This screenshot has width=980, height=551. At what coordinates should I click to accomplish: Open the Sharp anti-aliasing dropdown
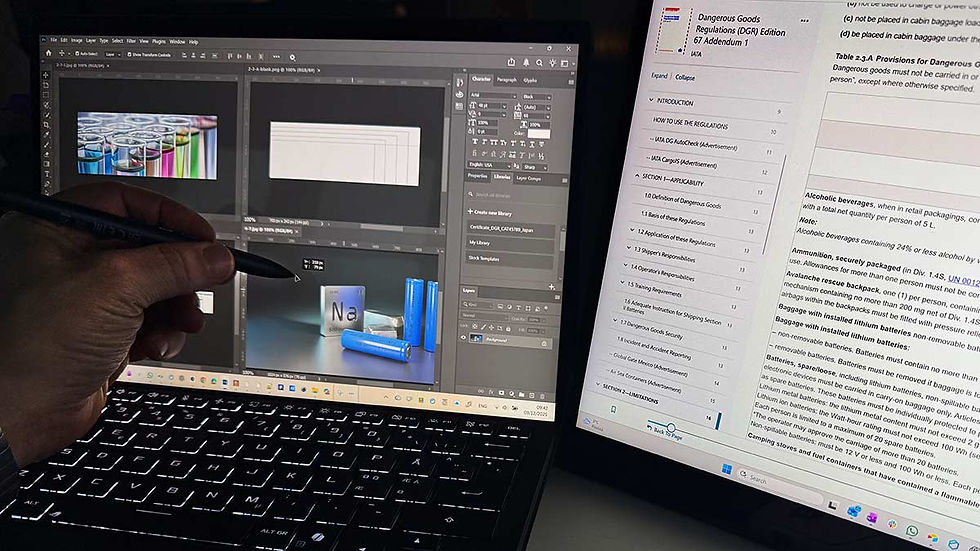535,167
